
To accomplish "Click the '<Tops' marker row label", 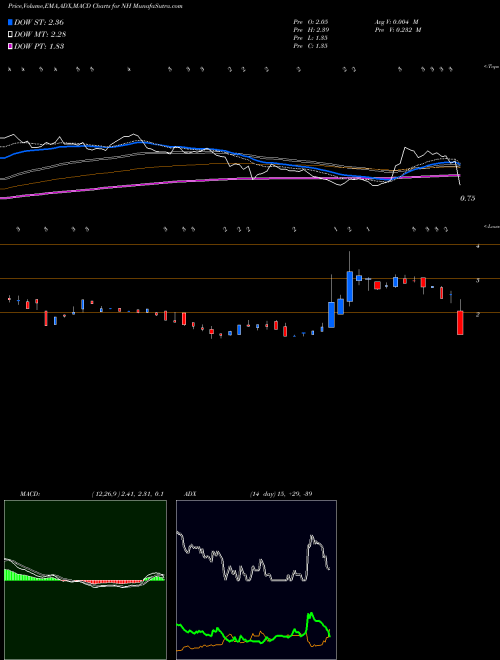I will tap(491, 67).
